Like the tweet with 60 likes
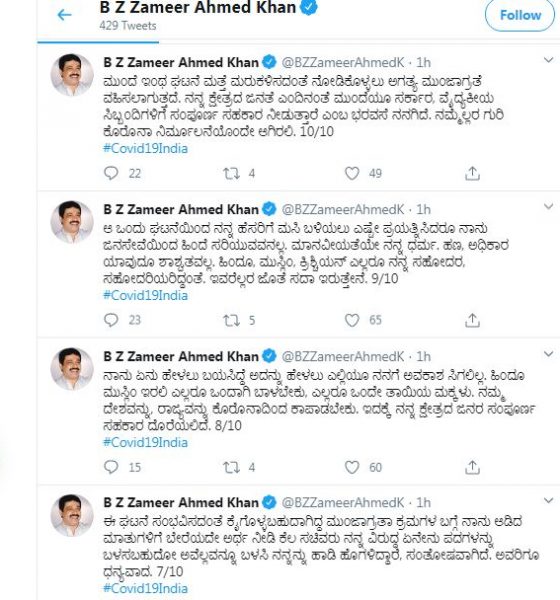Image resolution: width=560 pixels, height=600 pixels. (352, 467)
